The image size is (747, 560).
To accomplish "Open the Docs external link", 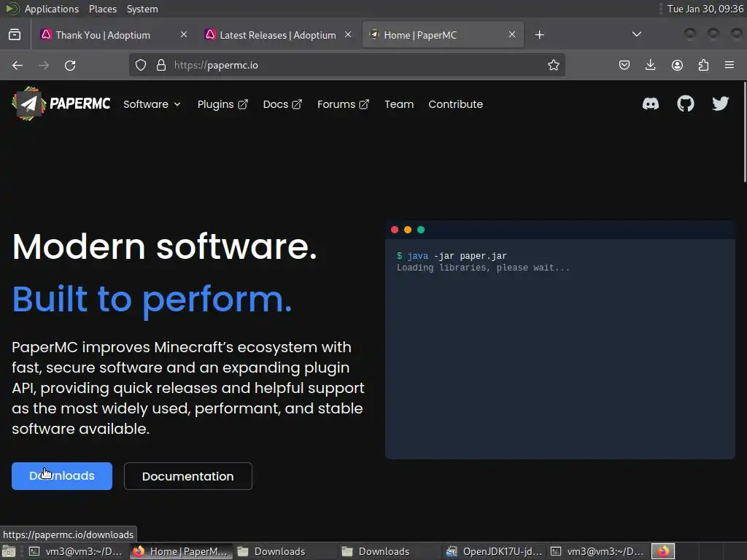I will (282, 104).
